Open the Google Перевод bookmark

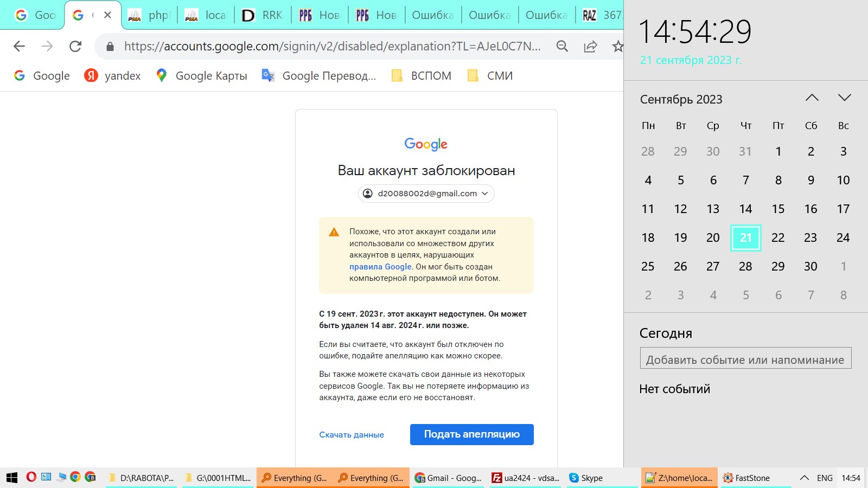coord(319,76)
